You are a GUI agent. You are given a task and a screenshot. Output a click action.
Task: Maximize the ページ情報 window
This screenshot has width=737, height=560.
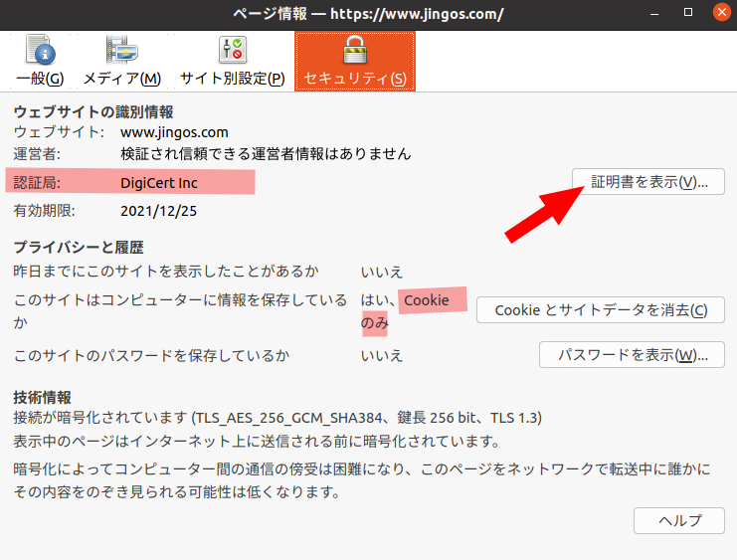(x=688, y=13)
